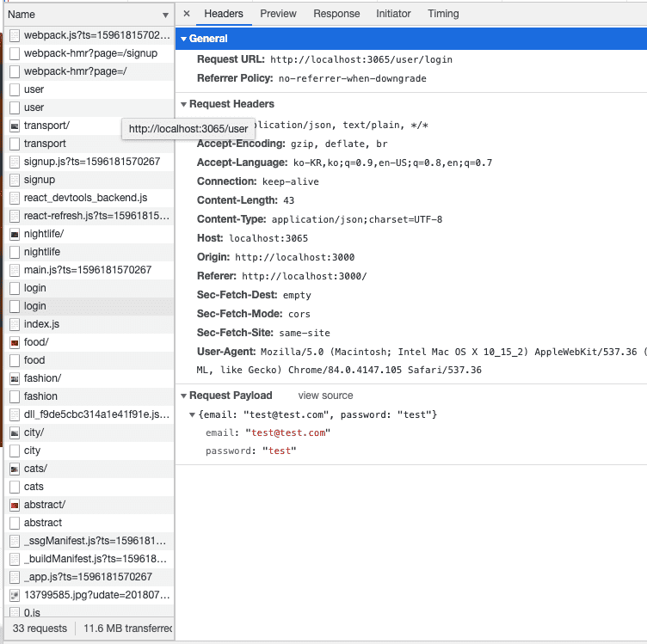
Task: Collapse the Request Payload section
Action: pos(183,396)
